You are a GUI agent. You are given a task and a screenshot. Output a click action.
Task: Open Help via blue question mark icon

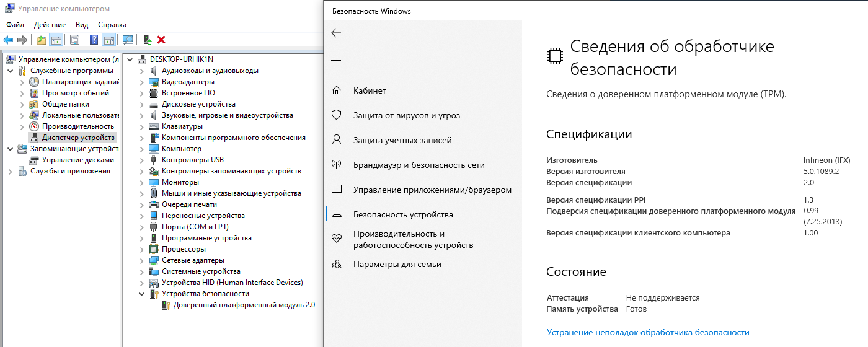point(94,40)
